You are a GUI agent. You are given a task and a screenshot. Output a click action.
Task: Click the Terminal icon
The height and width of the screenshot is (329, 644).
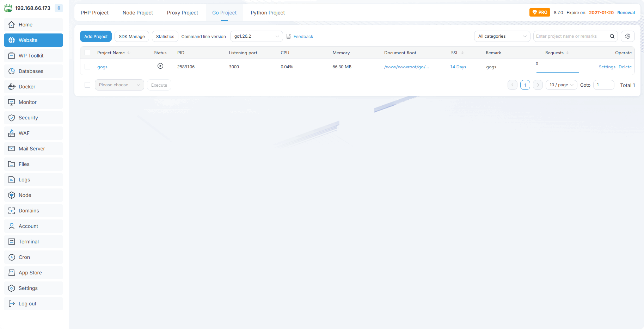[x=12, y=242]
